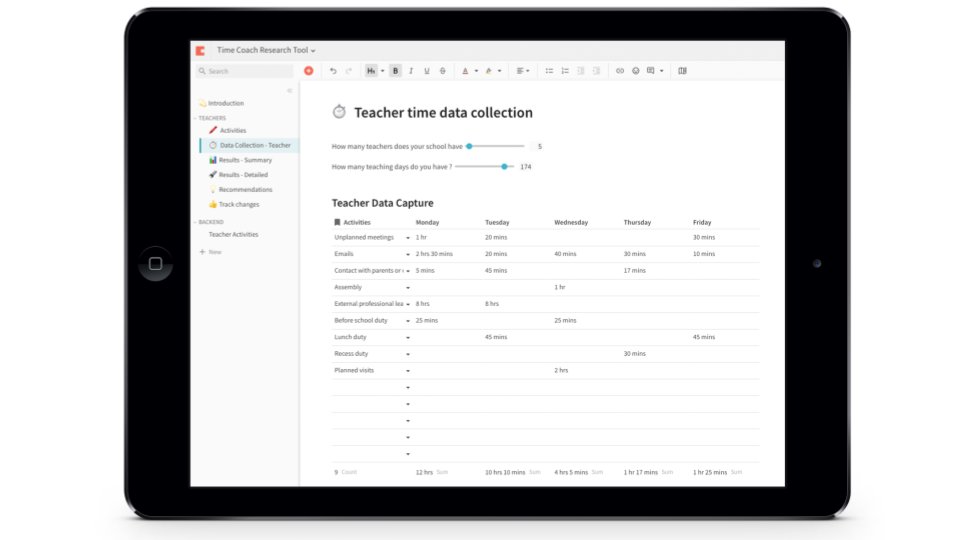Undo the last change
This screenshot has height=540, width=960.
tap(333, 71)
